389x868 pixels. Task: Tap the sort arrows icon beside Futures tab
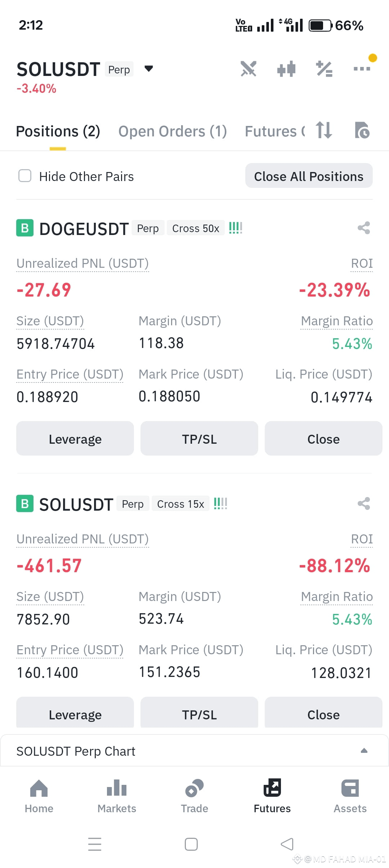coord(324,130)
